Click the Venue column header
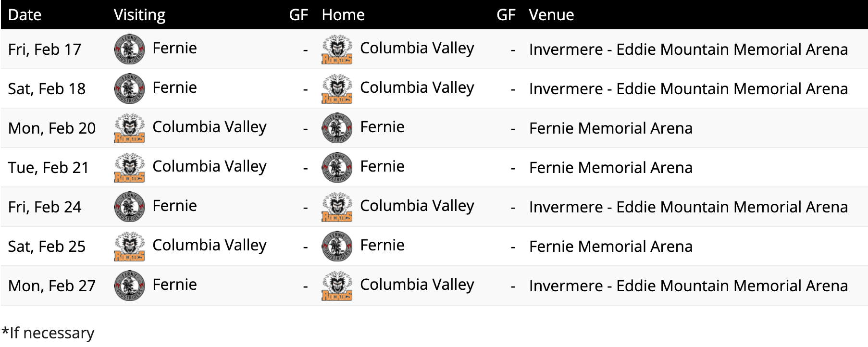Viewport: 868px width, 347px height. [x=551, y=15]
